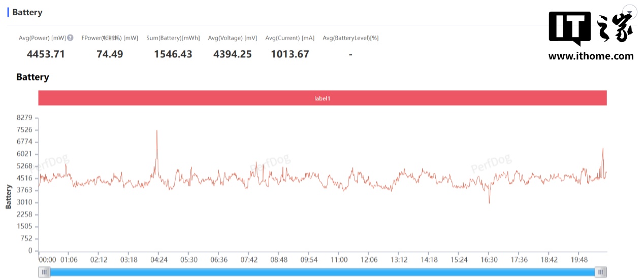644x279 pixels.
Task: Click the Avg(BatteryLevel)[%] label
Action: coord(350,38)
